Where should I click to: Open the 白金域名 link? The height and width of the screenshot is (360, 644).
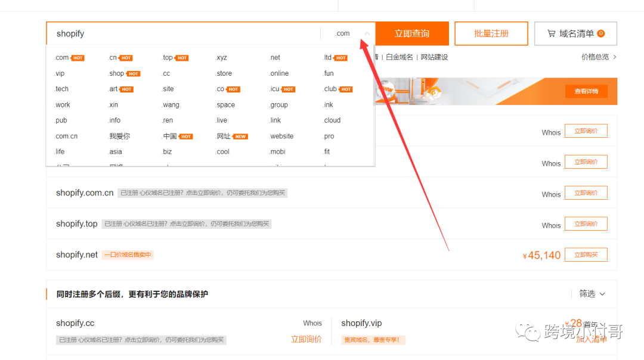coord(399,57)
